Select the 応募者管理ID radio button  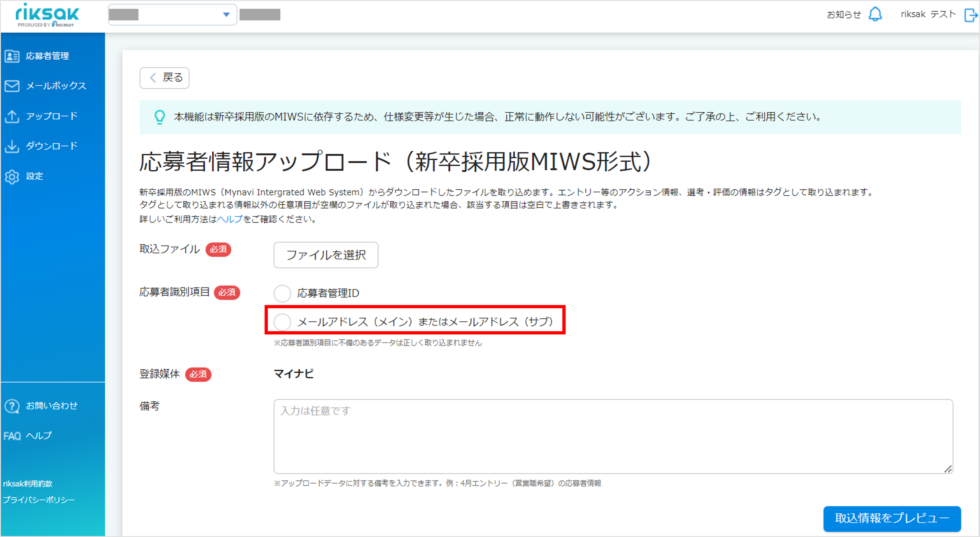[282, 293]
